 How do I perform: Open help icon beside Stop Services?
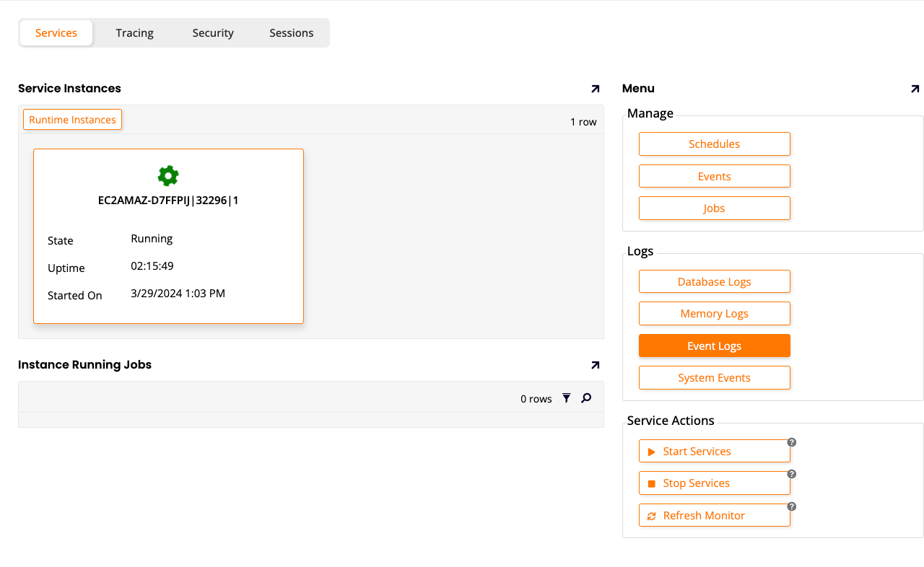point(791,474)
